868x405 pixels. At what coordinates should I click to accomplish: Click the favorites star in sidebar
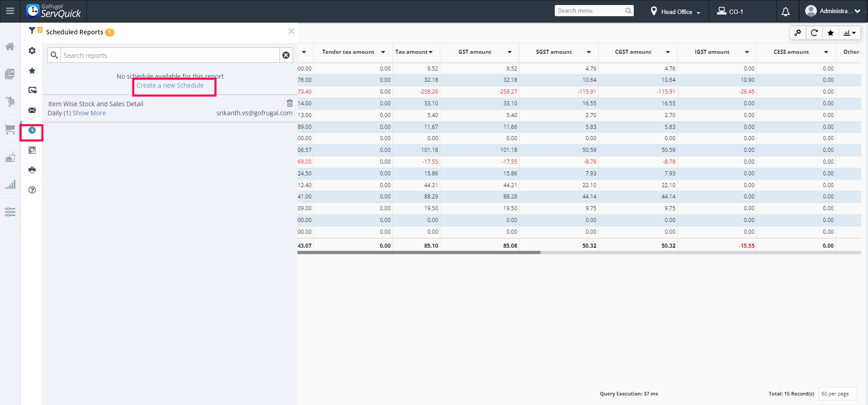(32, 71)
